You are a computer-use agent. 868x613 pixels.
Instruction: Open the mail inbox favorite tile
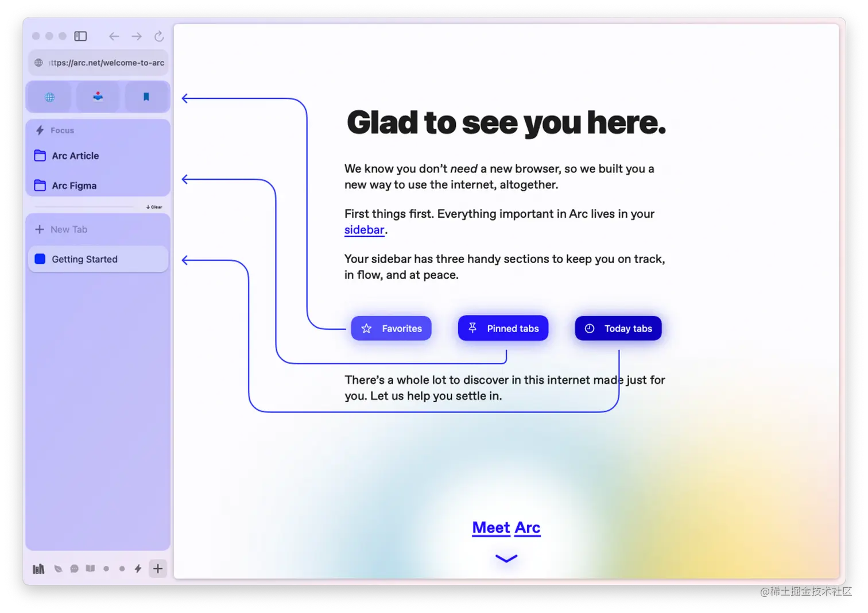(x=98, y=97)
